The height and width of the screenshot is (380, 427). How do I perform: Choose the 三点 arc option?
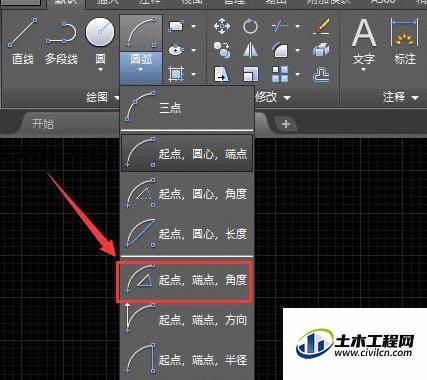point(187,108)
